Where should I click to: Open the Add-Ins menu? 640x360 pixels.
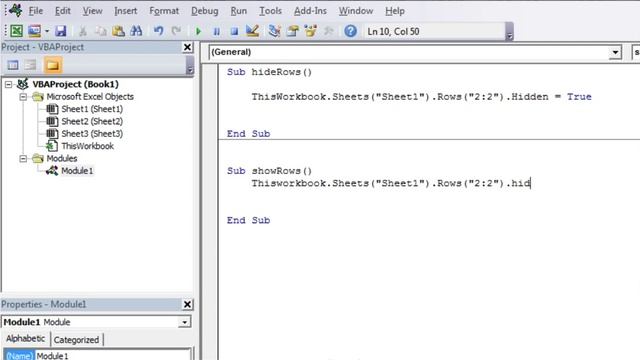[x=310, y=11]
